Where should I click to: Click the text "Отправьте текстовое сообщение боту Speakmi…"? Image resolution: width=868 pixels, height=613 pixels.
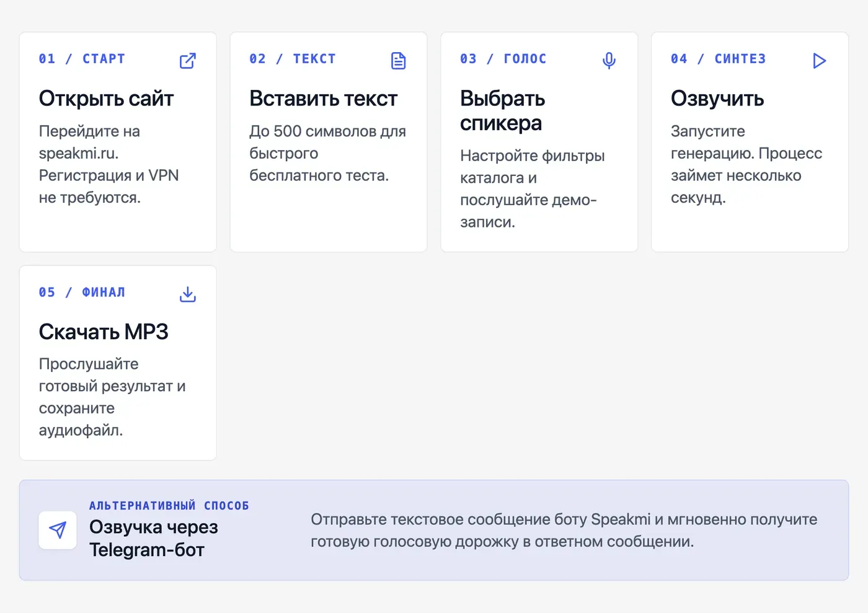click(x=564, y=531)
